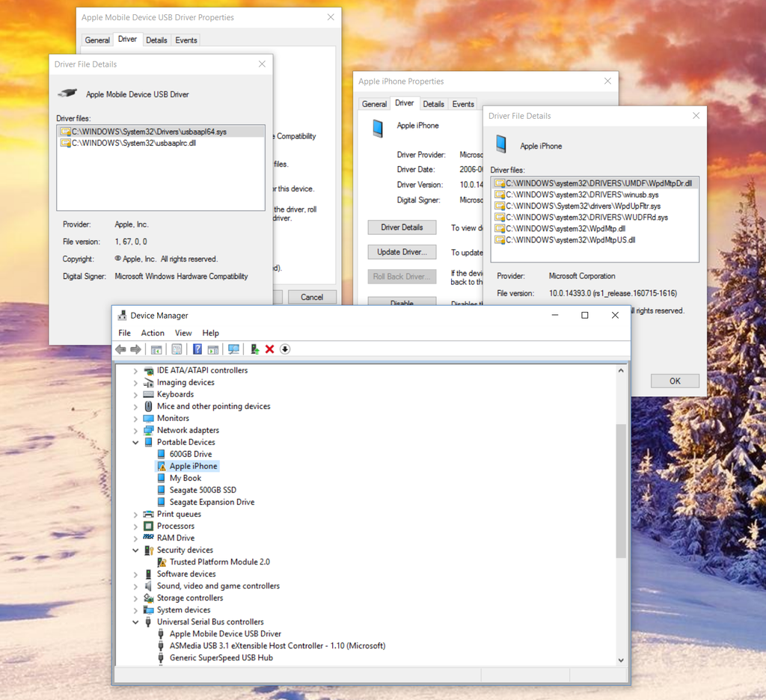The image size is (766, 700).
Task: Click the Update Driver... button
Action: pos(402,252)
